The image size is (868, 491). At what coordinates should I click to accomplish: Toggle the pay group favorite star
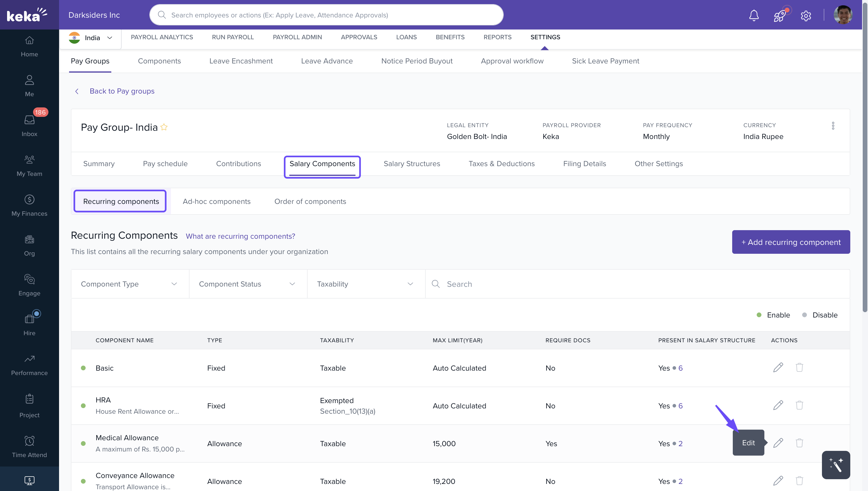coord(164,127)
